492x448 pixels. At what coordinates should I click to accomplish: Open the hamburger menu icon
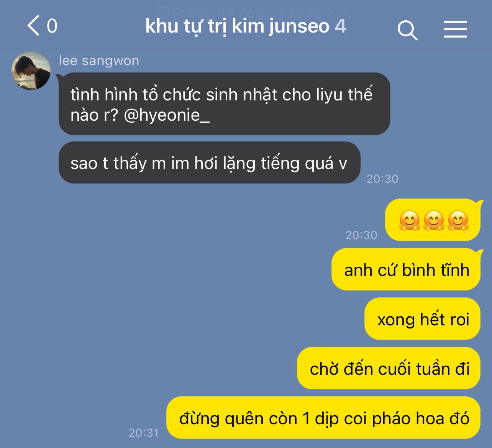pyautogui.click(x=455, y=30)
